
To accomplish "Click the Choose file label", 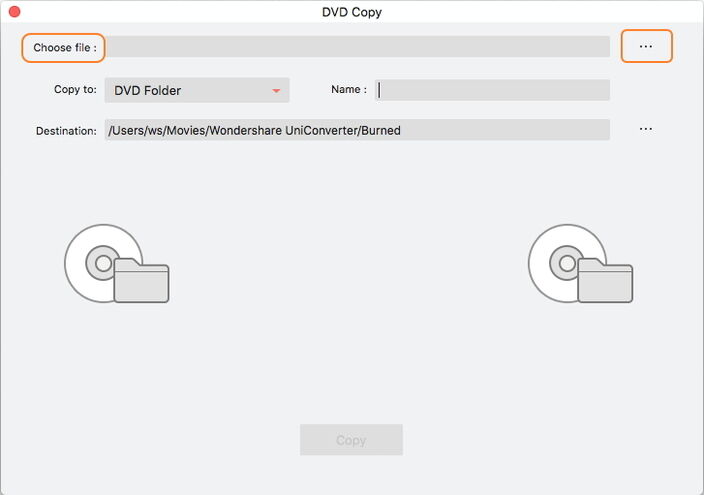I will tap(65, 47).
